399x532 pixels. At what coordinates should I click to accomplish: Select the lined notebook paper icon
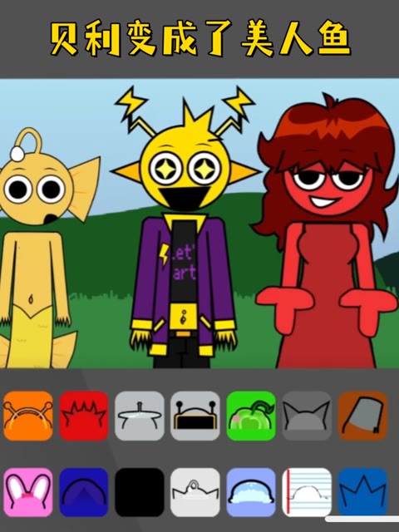[307, 492]
